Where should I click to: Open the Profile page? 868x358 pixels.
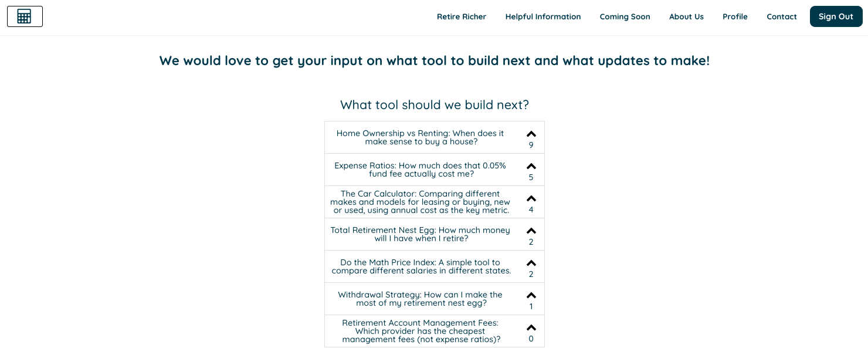pyautogui.click(x=735, y=16)
